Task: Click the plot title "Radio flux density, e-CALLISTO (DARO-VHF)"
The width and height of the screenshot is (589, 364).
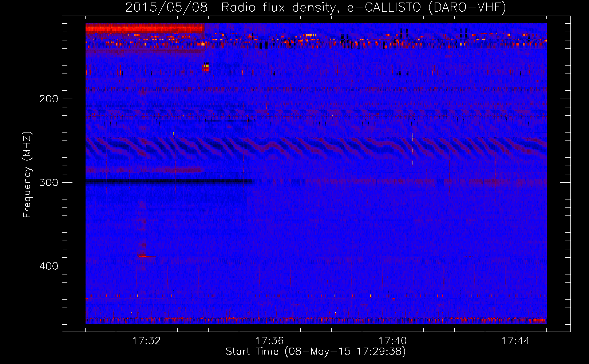Action: tap(363, 7)
